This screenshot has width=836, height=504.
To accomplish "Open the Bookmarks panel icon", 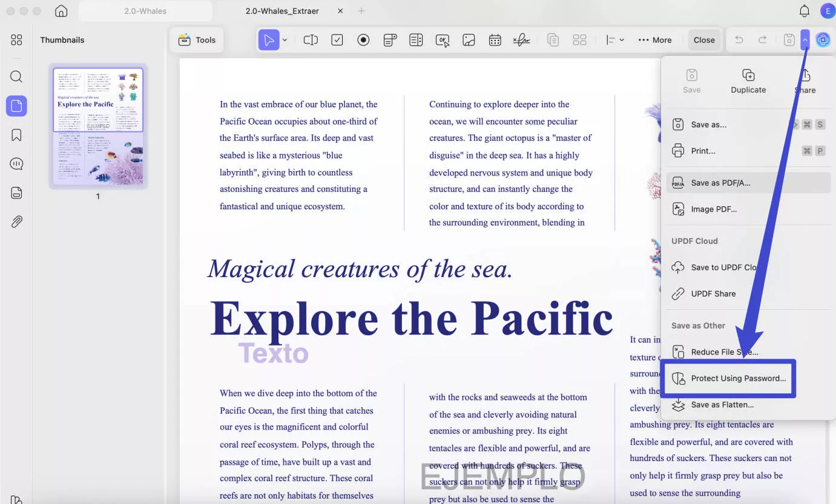I will coord(16,135).
